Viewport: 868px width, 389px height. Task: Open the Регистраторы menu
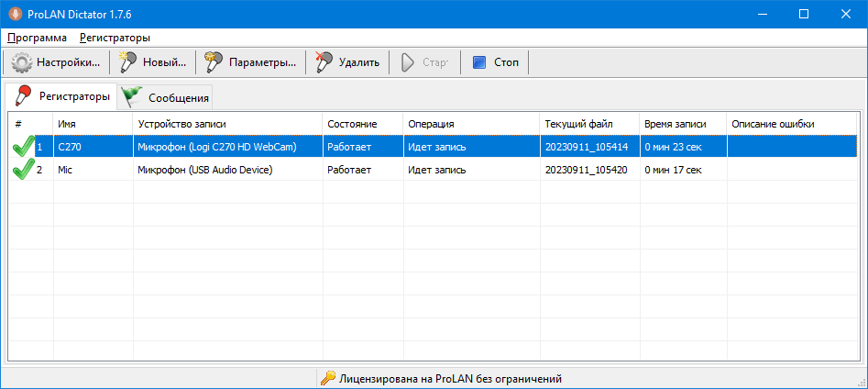(115, 38)
